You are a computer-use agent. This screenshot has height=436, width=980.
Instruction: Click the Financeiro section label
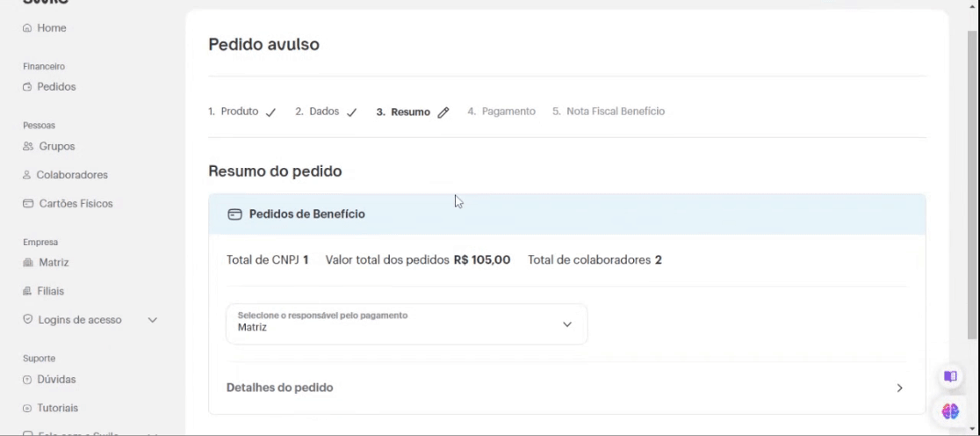point(44,66)
